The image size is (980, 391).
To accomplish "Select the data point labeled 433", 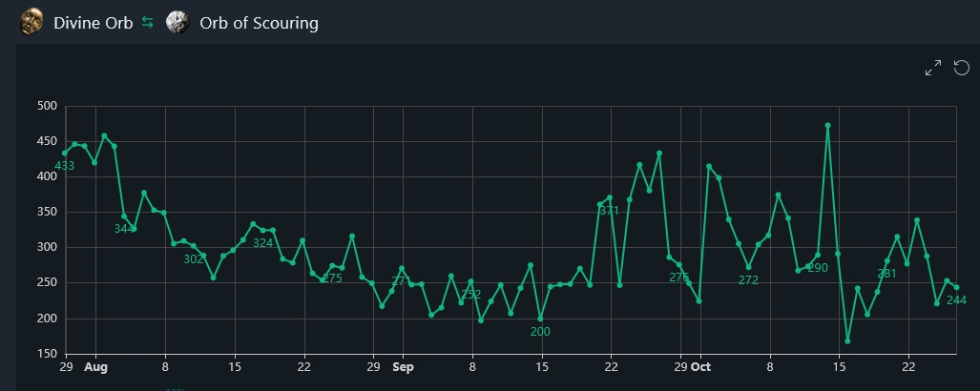I will pyautogui.click(x=64, y=153).
